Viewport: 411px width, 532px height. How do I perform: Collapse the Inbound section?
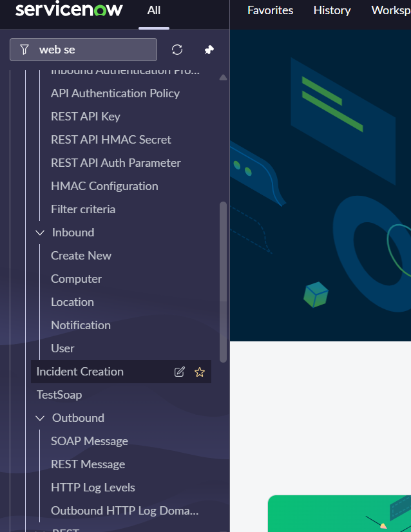pyautogui.click(x=40, y=233)
